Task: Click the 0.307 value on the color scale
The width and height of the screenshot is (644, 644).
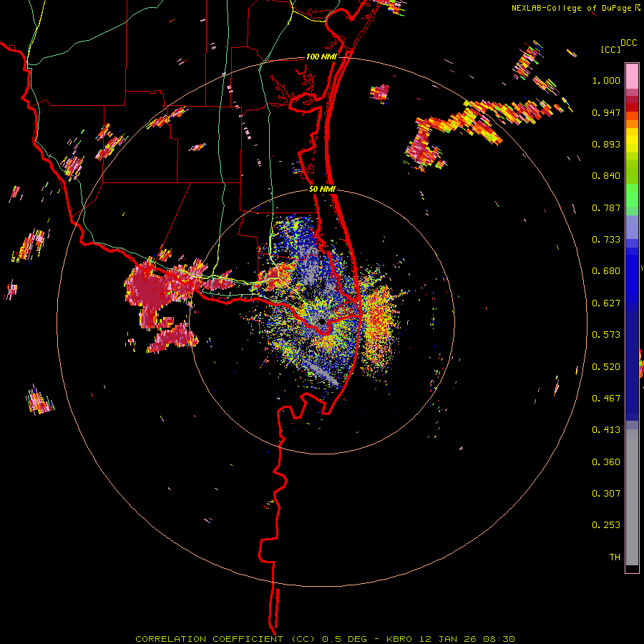Action: tap(606, 494)
